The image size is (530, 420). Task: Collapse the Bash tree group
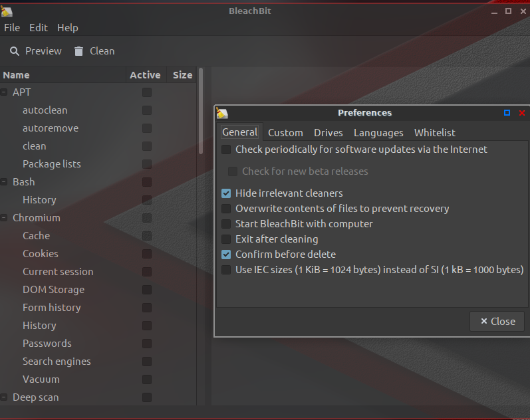pos(4,182)
